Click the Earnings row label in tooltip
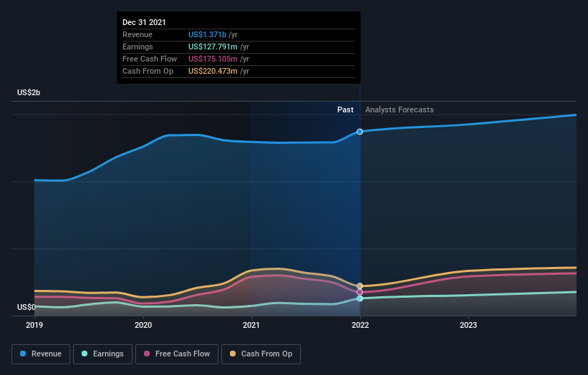Viewport: 588px width, 375px height. [138, 47]
